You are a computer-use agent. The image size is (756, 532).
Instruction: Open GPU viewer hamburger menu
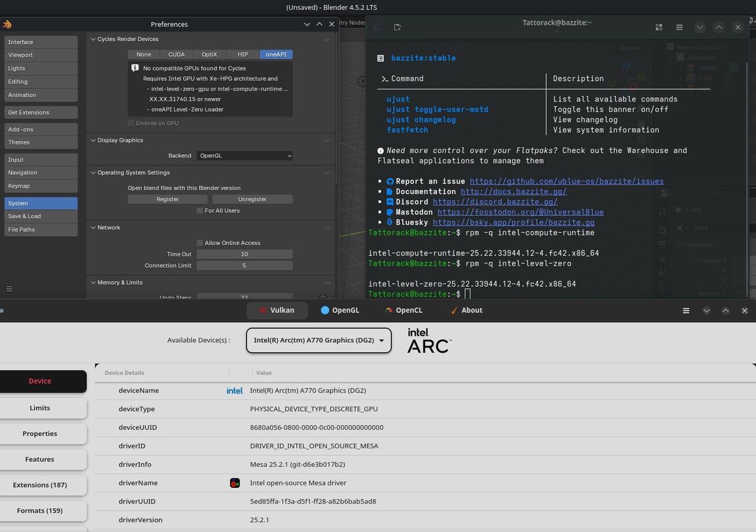pos(687,310)
